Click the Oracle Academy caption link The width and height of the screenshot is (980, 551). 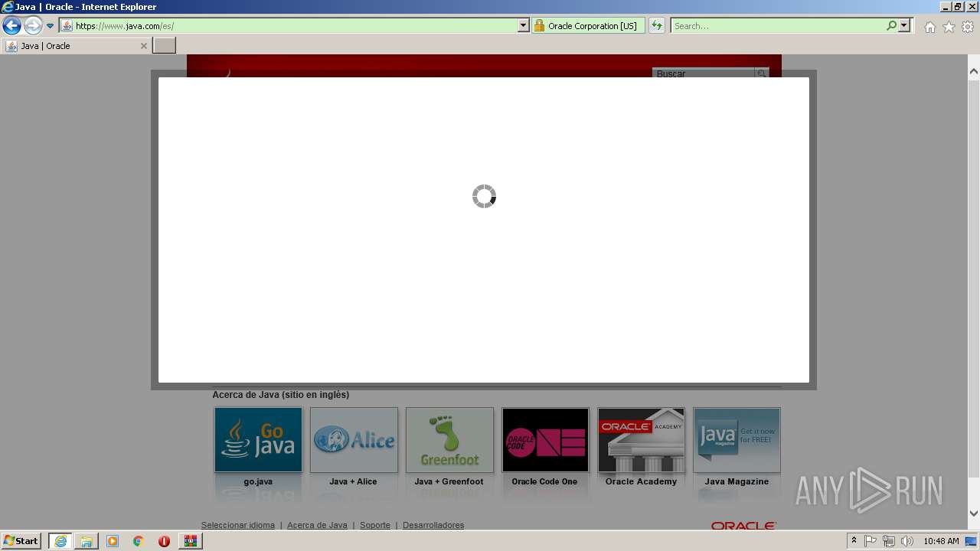coord(641,481)
